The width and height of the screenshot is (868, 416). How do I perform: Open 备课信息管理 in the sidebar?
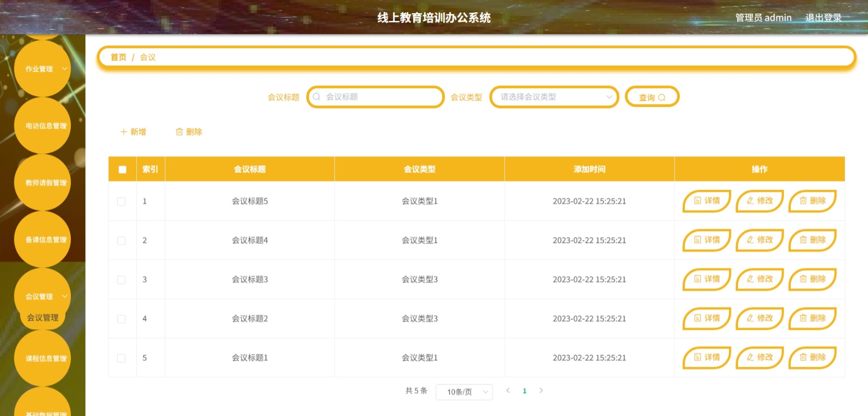click(43, 240)
